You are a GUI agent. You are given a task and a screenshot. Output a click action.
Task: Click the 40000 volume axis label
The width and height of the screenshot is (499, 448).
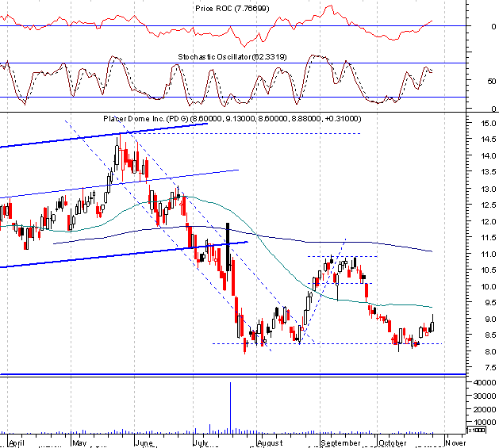(x=485, y=382)
